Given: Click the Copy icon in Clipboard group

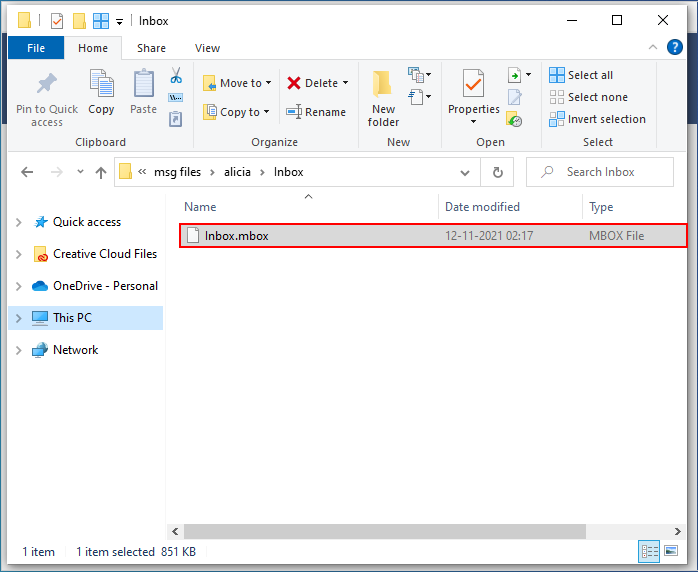Looking at the screenshot, I should click(101, 86).
